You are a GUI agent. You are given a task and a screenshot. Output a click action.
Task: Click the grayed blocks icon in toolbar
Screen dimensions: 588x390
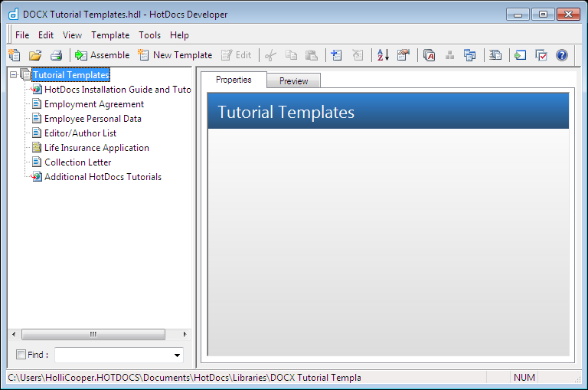[x=449, y=55]
